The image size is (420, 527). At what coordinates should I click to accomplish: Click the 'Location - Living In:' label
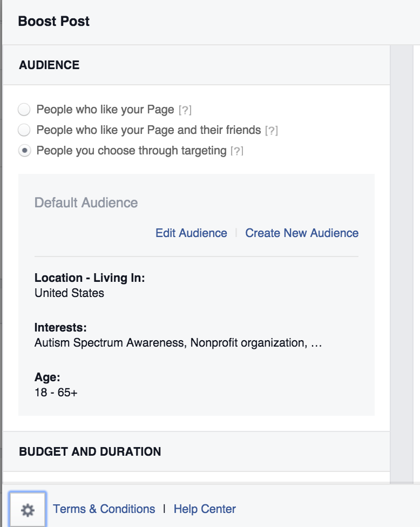[90, 278]
